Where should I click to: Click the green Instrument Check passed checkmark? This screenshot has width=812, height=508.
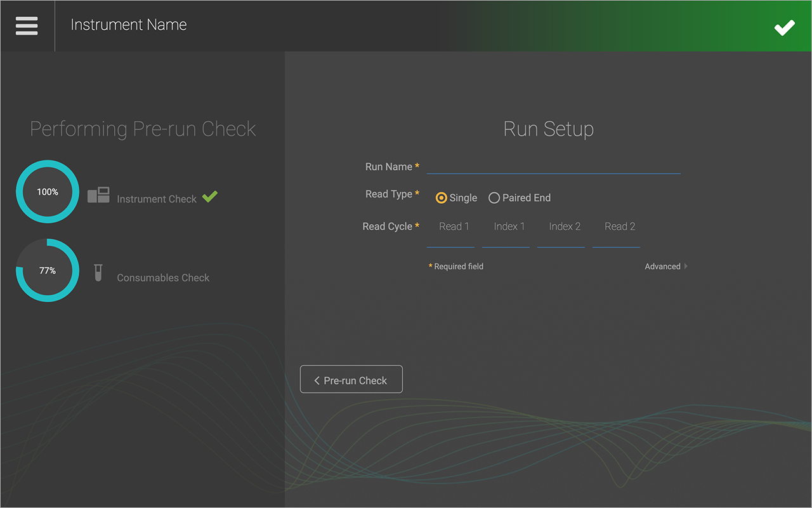[210, 197]
